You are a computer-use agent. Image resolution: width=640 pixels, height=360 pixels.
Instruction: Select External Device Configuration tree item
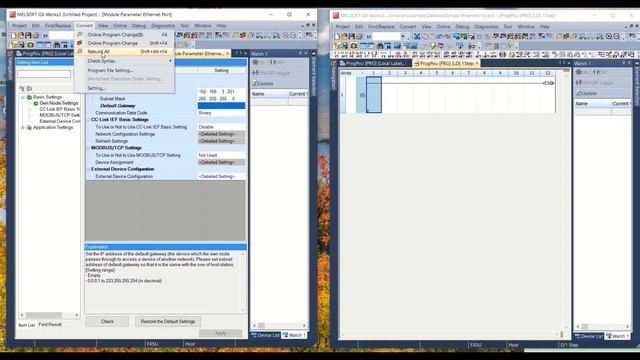[x=60, y=121]
